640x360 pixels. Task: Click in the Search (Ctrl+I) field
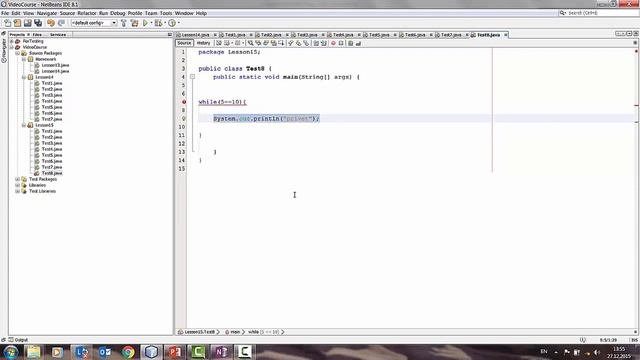click(598, 13)
